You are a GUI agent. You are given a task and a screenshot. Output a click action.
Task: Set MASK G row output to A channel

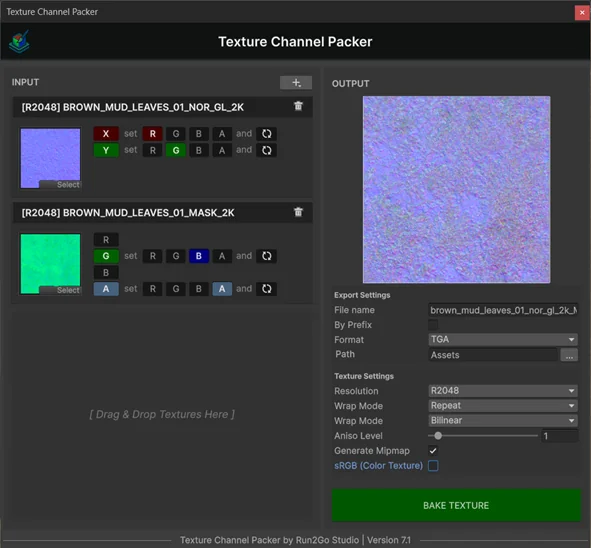click(x=222, y=256)
